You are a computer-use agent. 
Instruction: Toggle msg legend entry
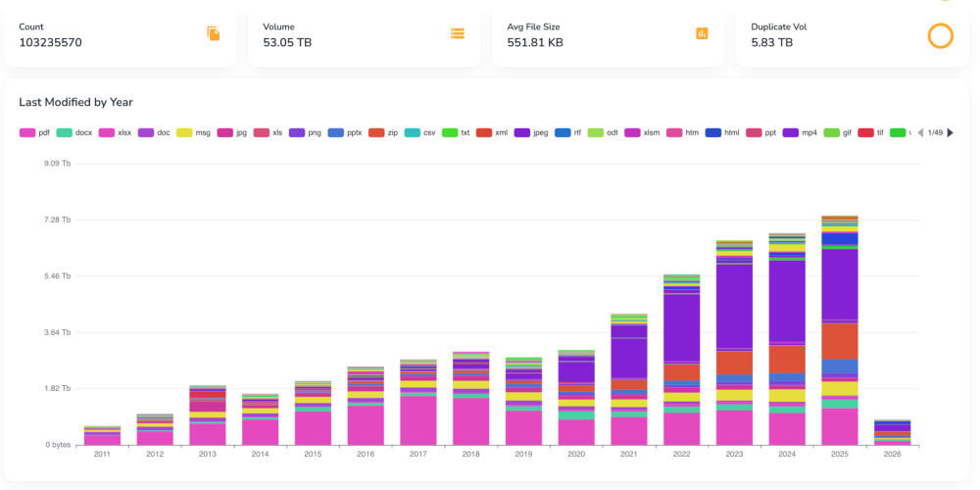tap(194, 132)
